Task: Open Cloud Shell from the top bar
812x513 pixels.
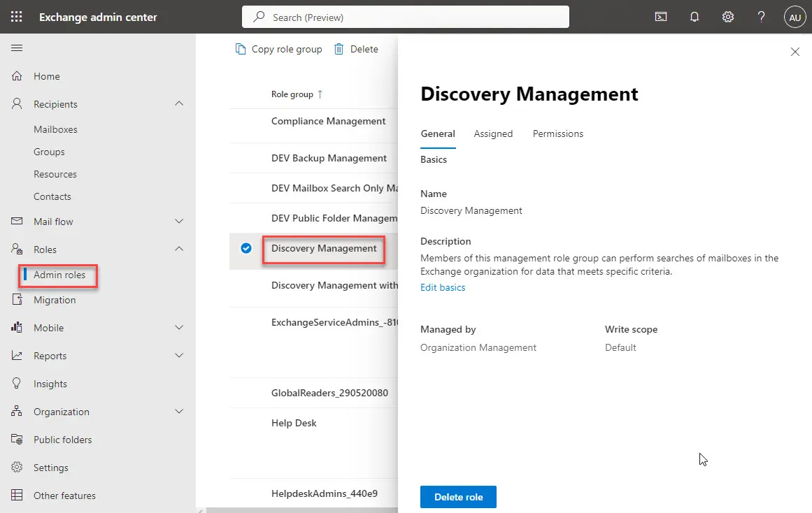Action: (x=660, y=16)
